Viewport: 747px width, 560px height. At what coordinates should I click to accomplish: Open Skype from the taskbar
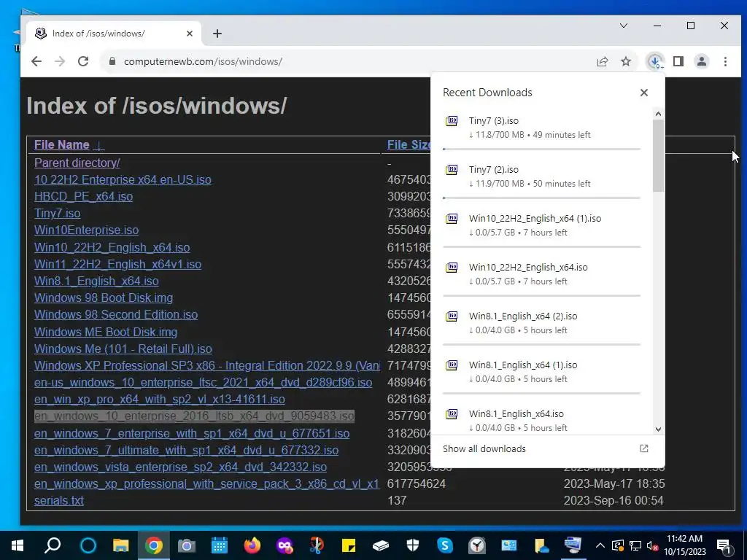(444, 545)
